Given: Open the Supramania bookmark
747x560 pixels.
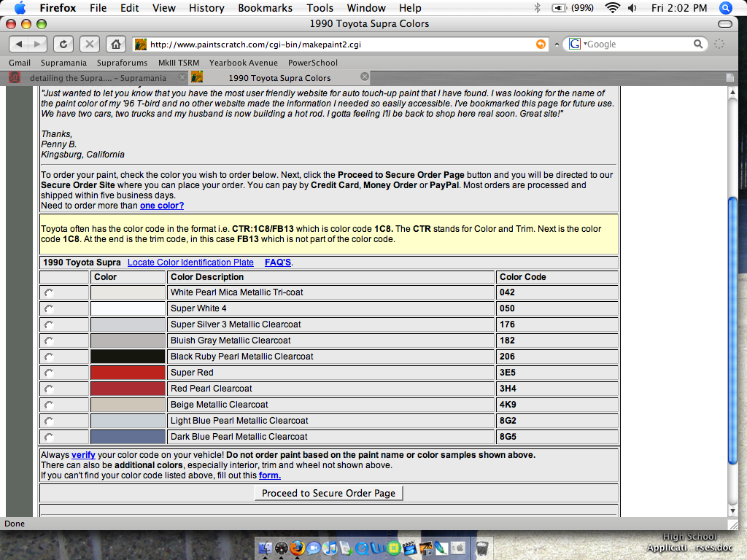Looking at the screenshot, I should click(64, 63).
